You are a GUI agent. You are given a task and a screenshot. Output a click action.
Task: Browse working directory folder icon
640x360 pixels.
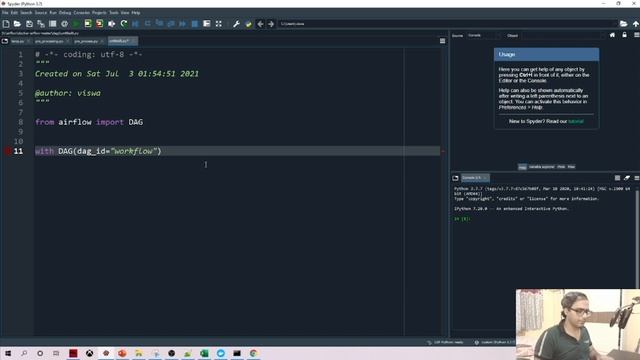coord(623,24)
